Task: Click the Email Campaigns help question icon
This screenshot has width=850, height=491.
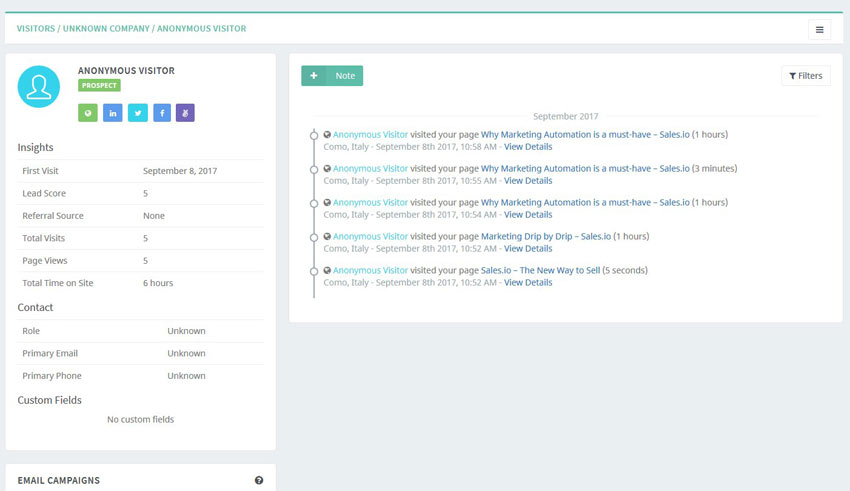Action: (259, 481)
